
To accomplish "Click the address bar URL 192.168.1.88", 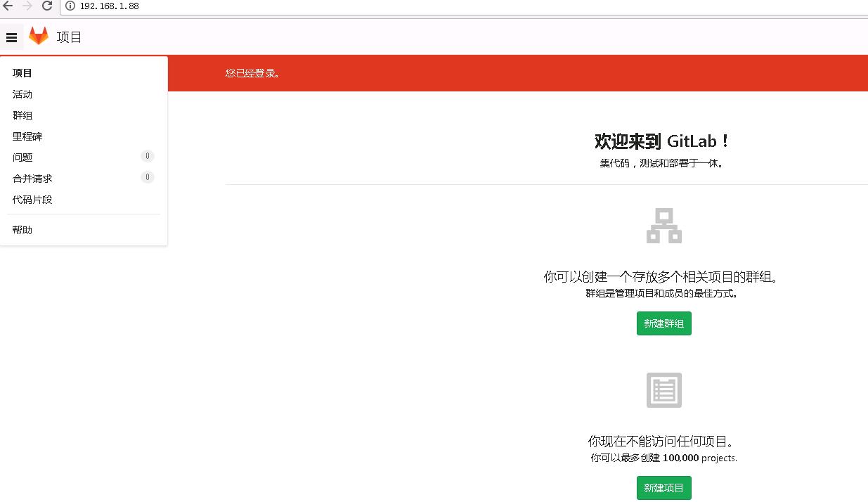I will click(x=110, y=6).
